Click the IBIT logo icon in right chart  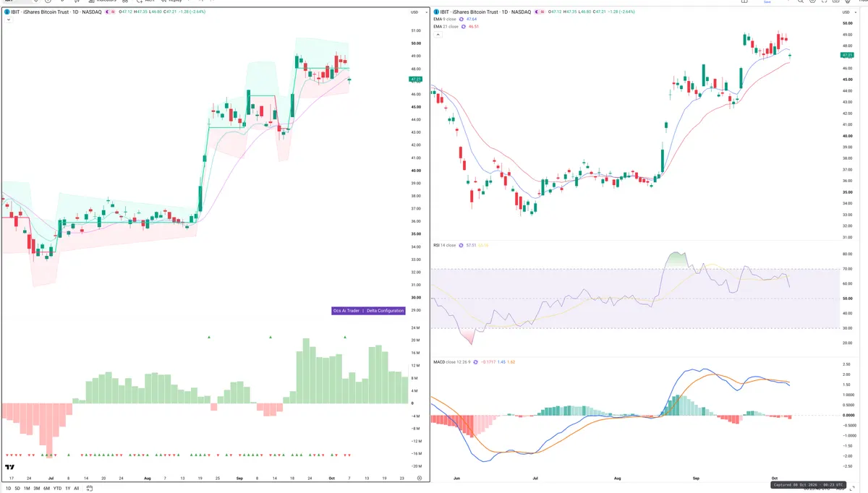(436, 12)
